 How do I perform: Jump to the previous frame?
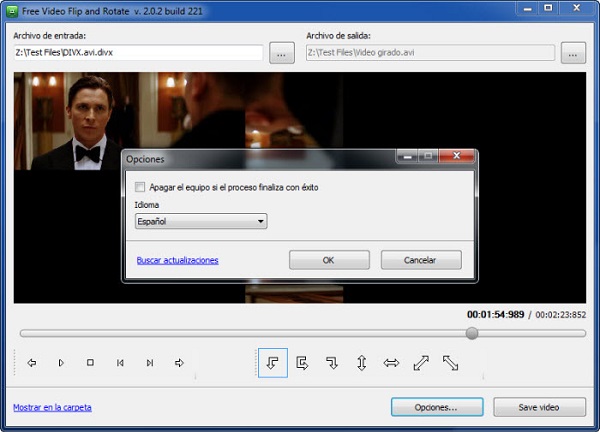(x=120, y=362)
